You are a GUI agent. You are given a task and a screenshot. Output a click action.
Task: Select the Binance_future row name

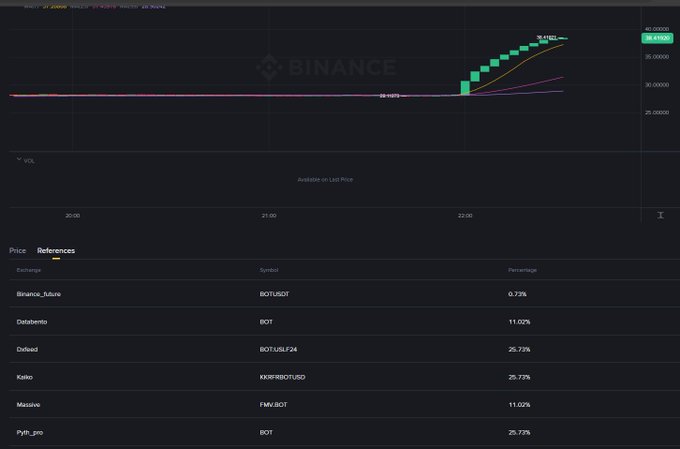point(39,294)
